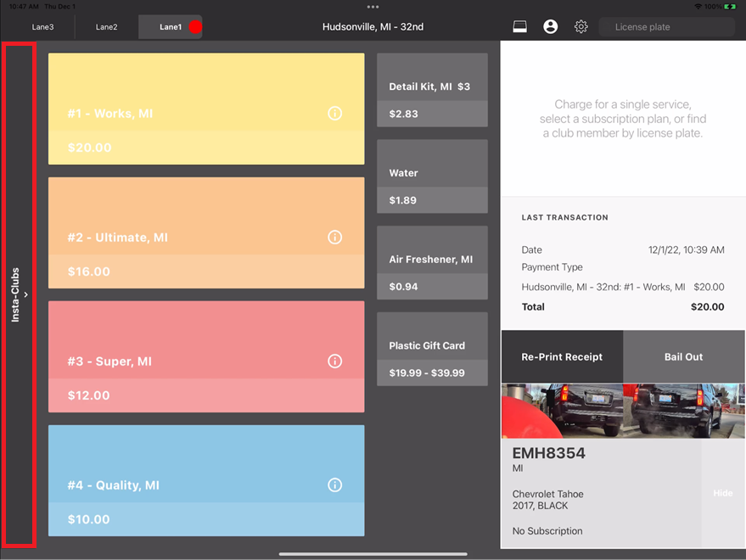This screenshot has width=746, height=560.
Task: Tap the license plate EMH8354
Action: pyautogui.click(x=548, y=453)
